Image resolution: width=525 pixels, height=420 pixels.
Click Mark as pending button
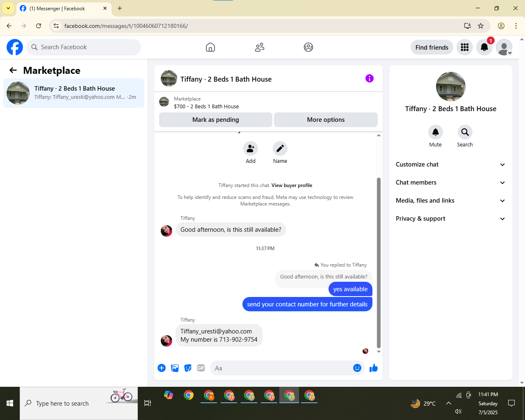tap(216, 120)
